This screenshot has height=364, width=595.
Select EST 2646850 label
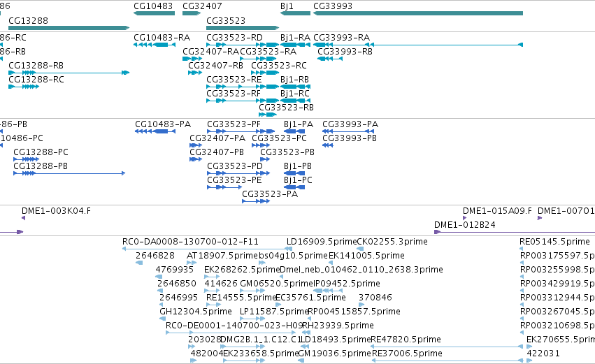click(x=176, y=284)
